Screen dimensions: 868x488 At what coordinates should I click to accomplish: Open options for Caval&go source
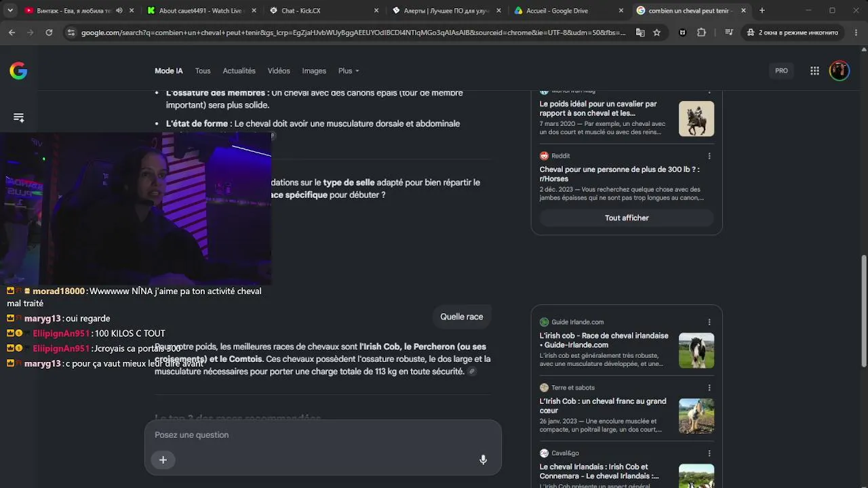pos(709,453)
